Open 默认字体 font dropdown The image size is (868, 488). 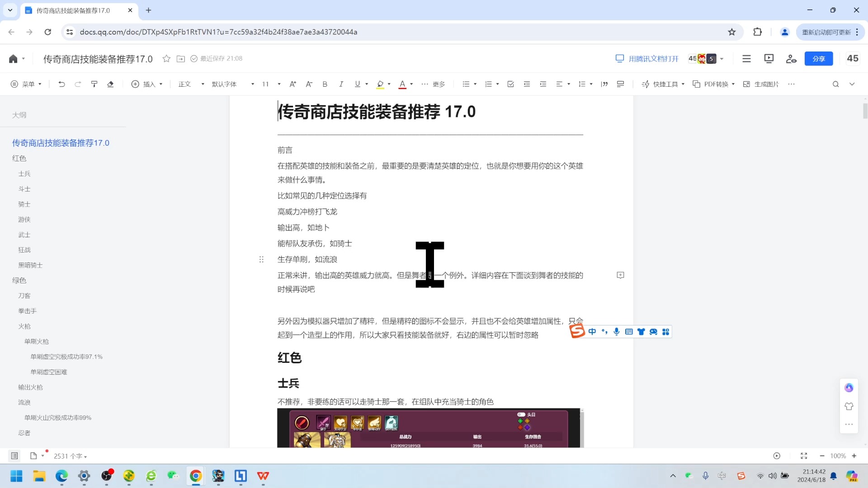point(233,84)
